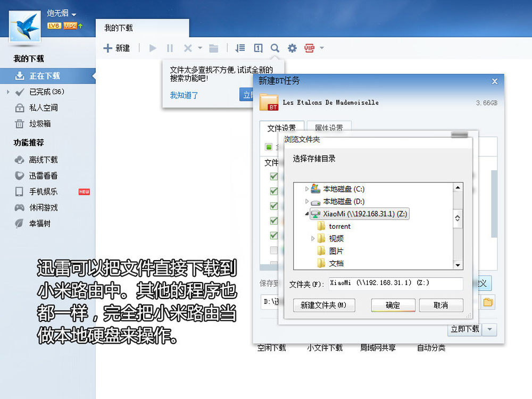Uncheck the first file checkbox

click(274, 177)
